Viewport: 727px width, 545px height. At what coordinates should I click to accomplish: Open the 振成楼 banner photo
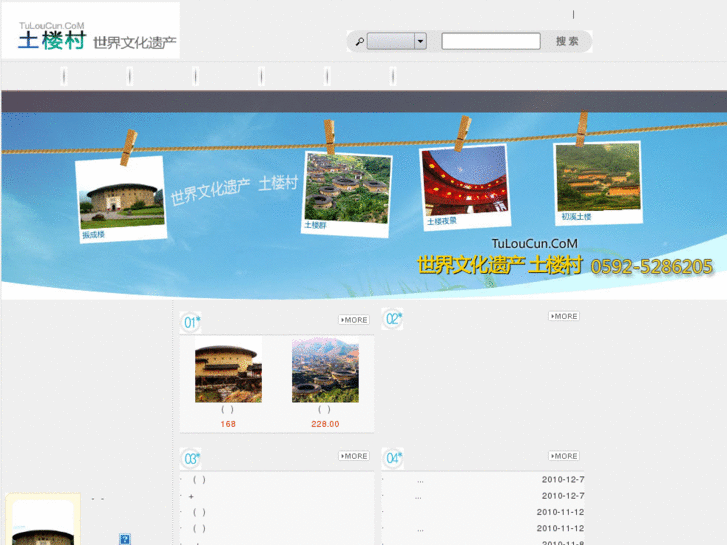[121, 199]
